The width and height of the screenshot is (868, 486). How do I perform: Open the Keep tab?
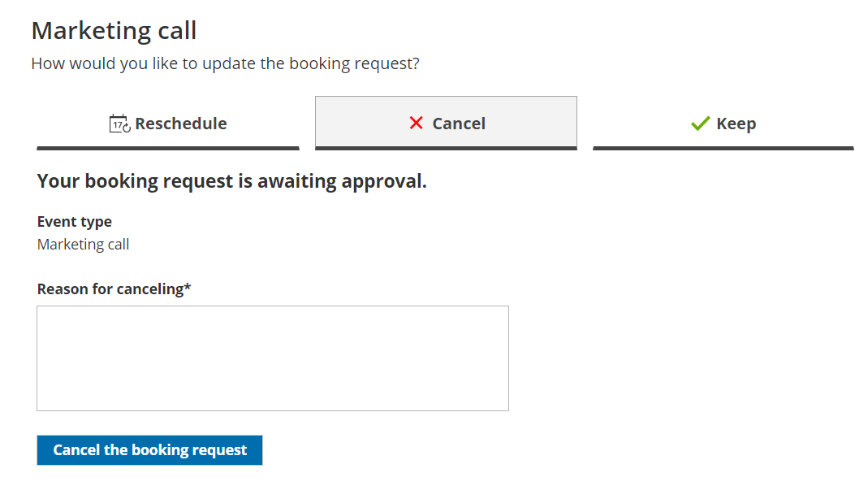(723, 124)
